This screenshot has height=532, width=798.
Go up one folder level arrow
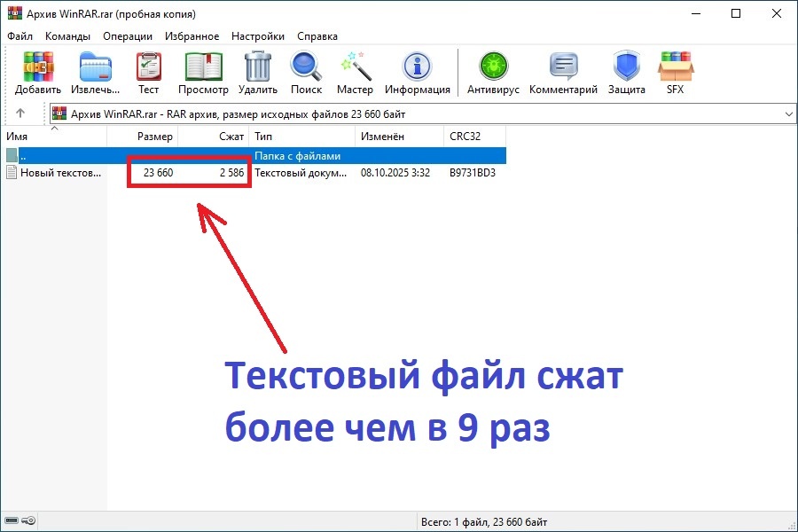coord(20,113)
